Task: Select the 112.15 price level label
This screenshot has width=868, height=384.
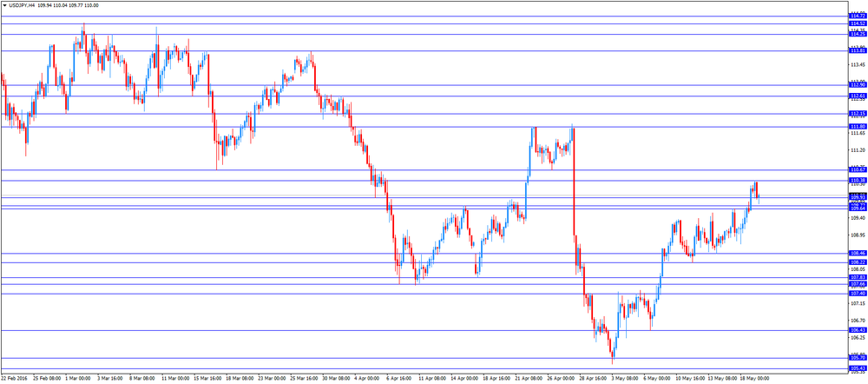Action: pyautogui.click(x=858, y=114)
